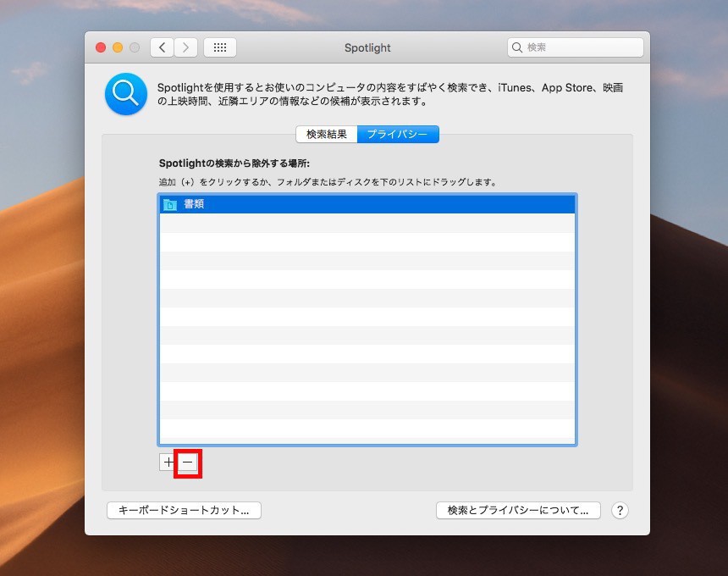
Task: Click the Spotlight window title
Action: (367, 47)
